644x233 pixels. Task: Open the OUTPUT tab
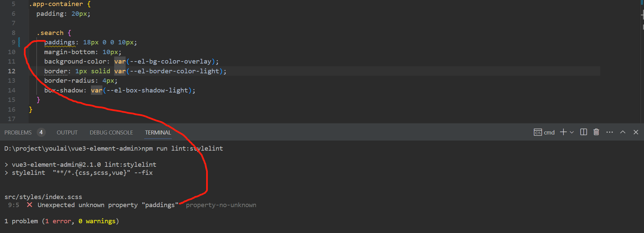pyautogui.click(x=67, y=132)
